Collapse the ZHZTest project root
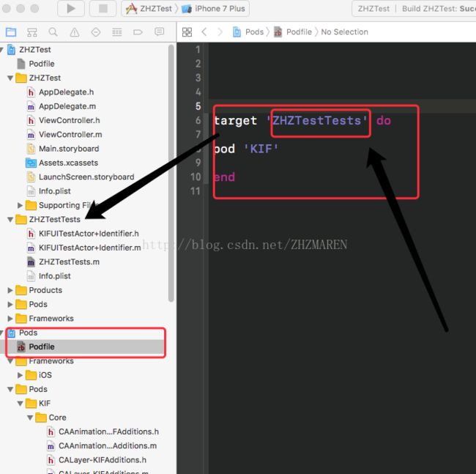 coord(1,50)
